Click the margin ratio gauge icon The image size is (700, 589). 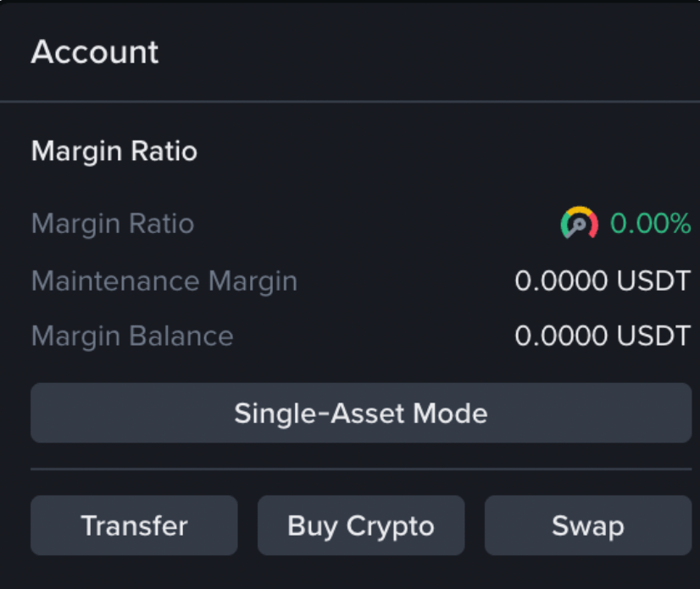tap(580, 224)
